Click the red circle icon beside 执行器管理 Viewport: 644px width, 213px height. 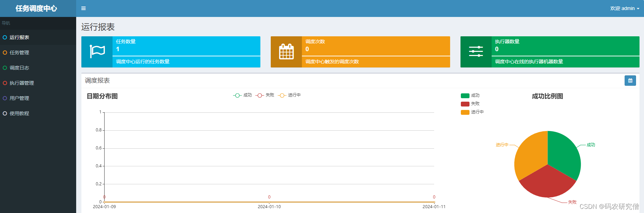coord(5,83)
